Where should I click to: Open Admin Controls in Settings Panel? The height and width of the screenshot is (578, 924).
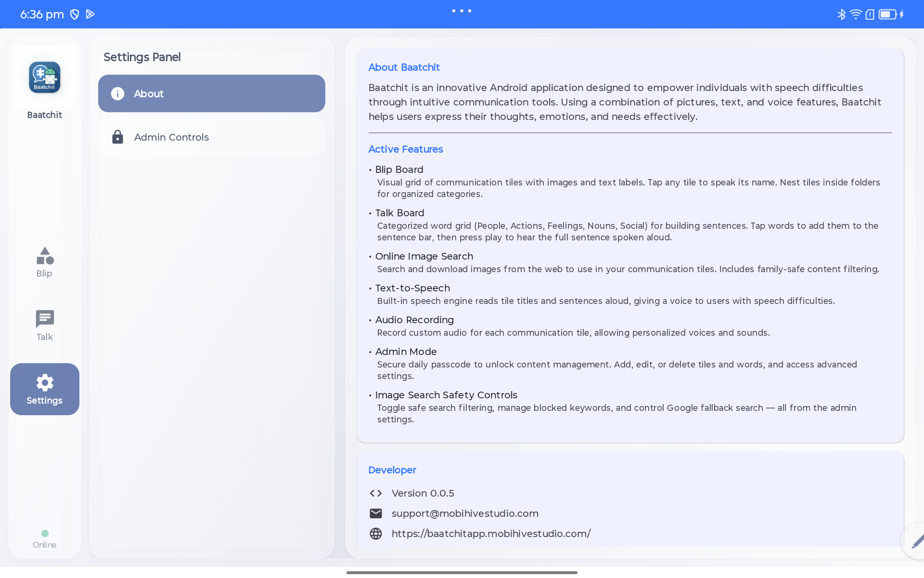pos(212,137)
